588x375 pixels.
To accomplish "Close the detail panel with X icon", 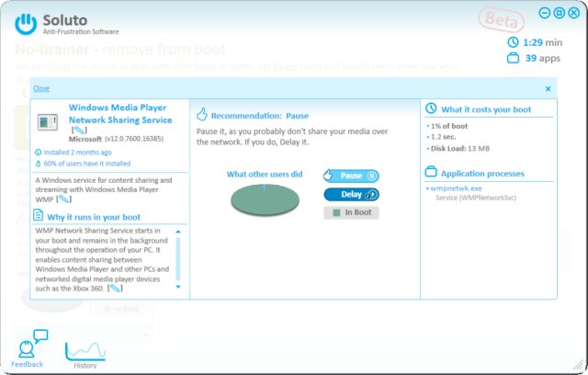I will 548,89.
